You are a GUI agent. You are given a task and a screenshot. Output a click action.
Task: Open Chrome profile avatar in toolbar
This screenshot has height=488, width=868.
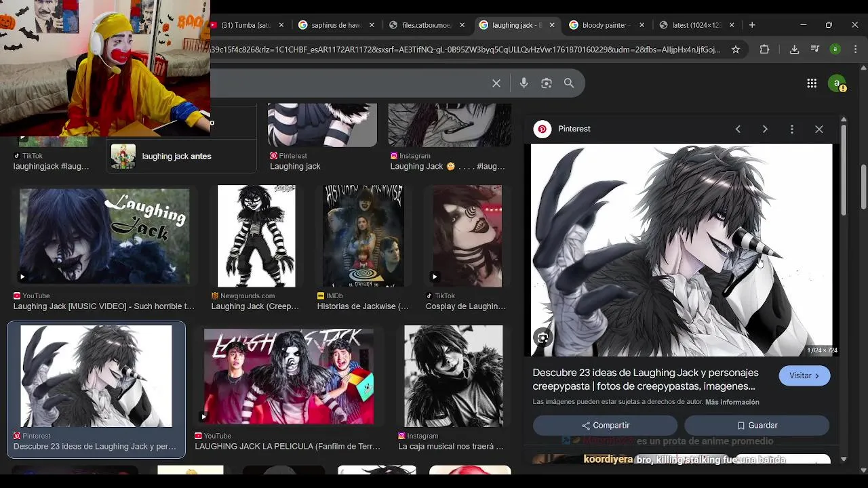(835, 49)
